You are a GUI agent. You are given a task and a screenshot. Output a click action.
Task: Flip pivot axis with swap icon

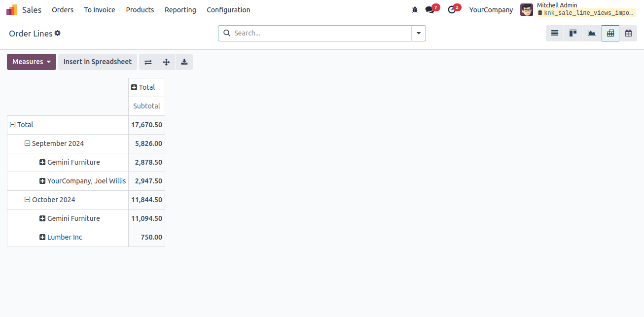148,62
